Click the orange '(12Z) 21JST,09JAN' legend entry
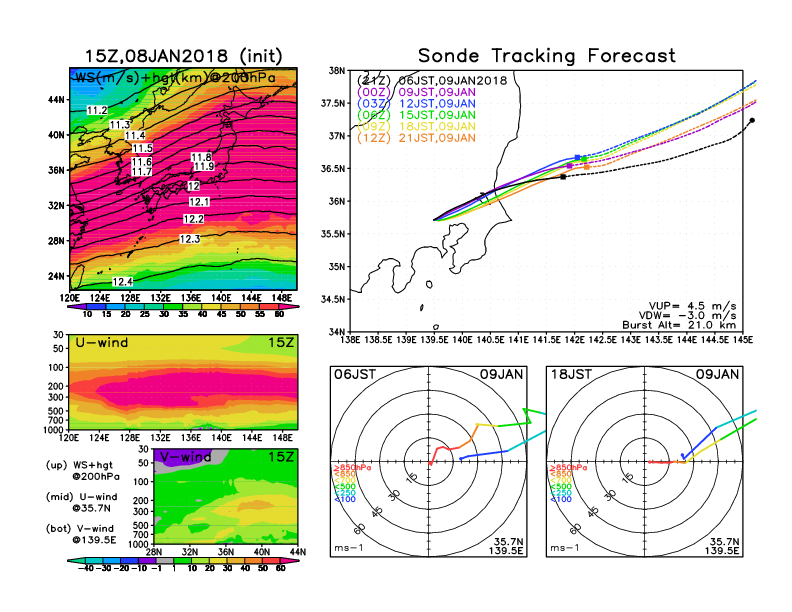 (416, 138)
